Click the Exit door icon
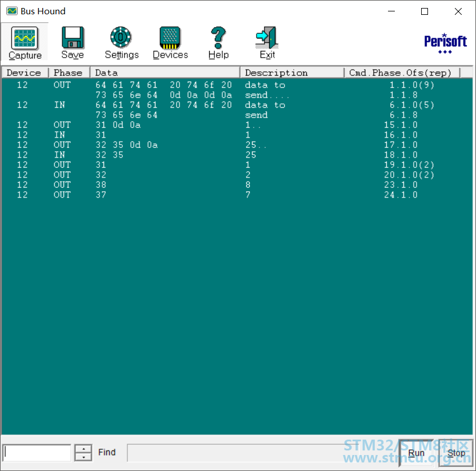This screenshot has height=471, width=476. click(267, 38)
